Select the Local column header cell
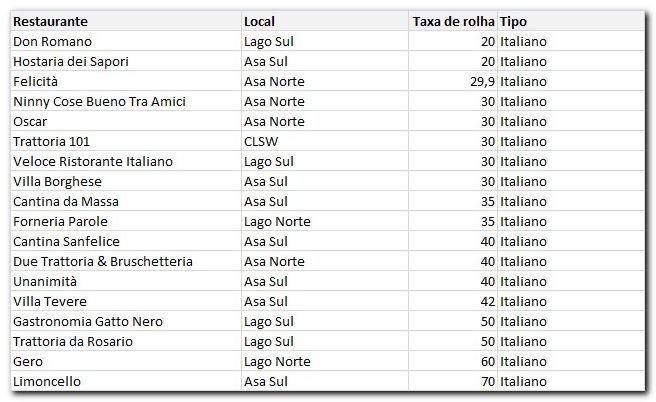 tap(259, 21)
